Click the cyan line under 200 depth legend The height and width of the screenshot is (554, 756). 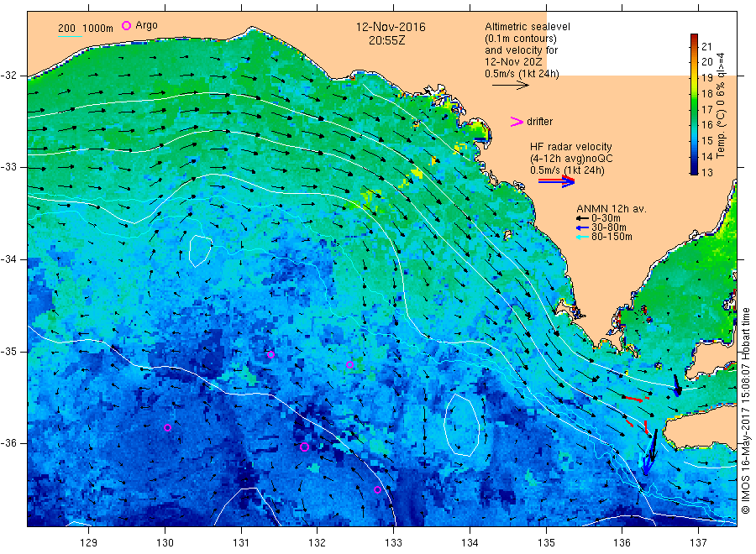(x=70, y=36)
